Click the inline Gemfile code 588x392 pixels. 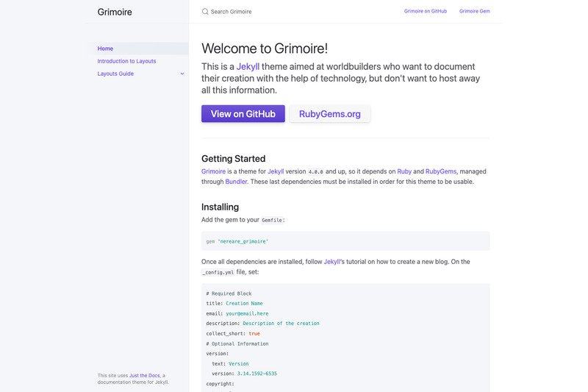tap(272, 220)
